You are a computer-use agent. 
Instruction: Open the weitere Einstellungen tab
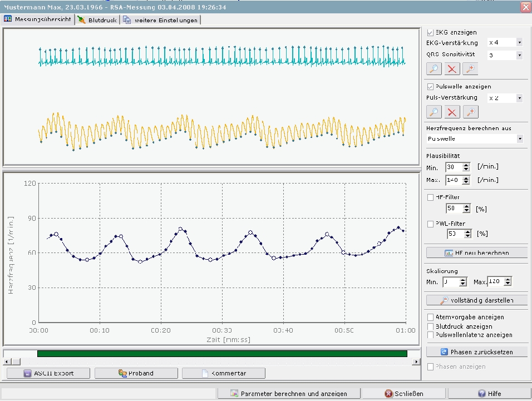tap(160, 19)
